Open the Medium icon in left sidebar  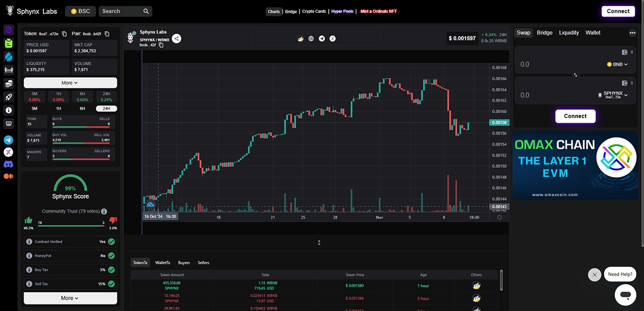point(9,176)
